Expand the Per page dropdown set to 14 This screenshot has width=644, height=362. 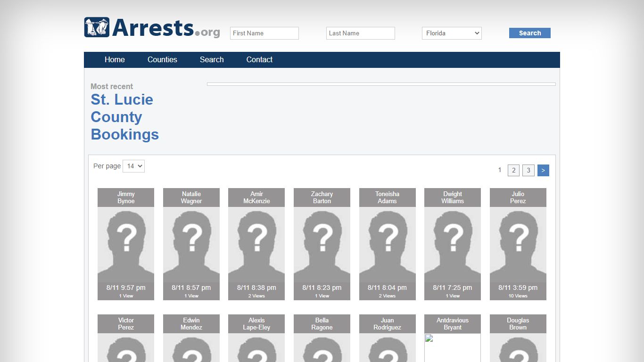coord(133,166)
